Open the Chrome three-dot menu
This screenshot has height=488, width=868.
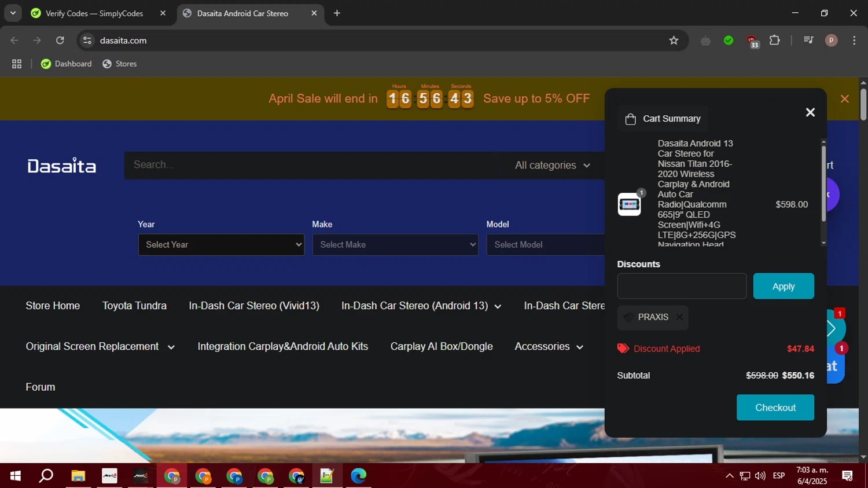(854, 41)
